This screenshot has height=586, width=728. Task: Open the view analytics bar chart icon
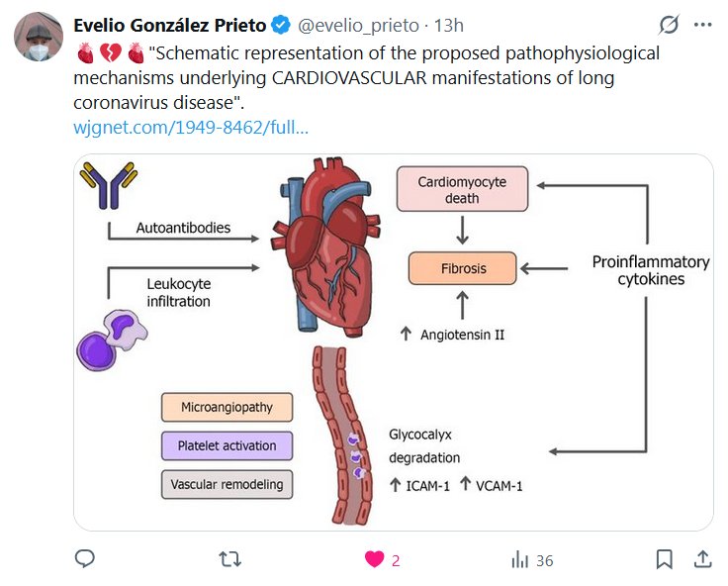click(x=519, y=560)
